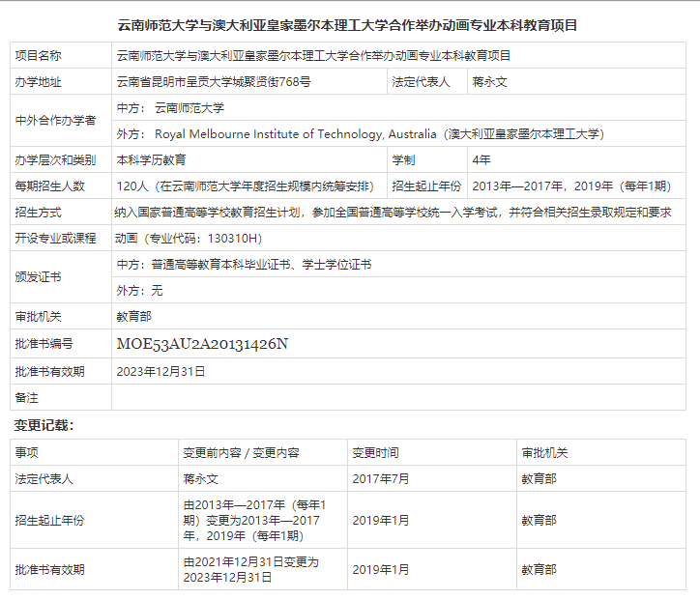Viewport: 700px width, 600px height.
Task: Click the 颁发证书 label cell
Action: click(61, 277)
